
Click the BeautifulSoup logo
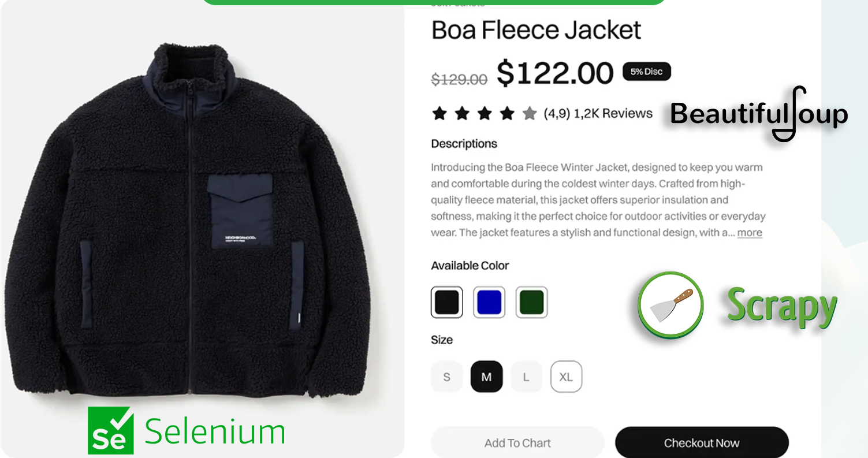tap(758, 115)
